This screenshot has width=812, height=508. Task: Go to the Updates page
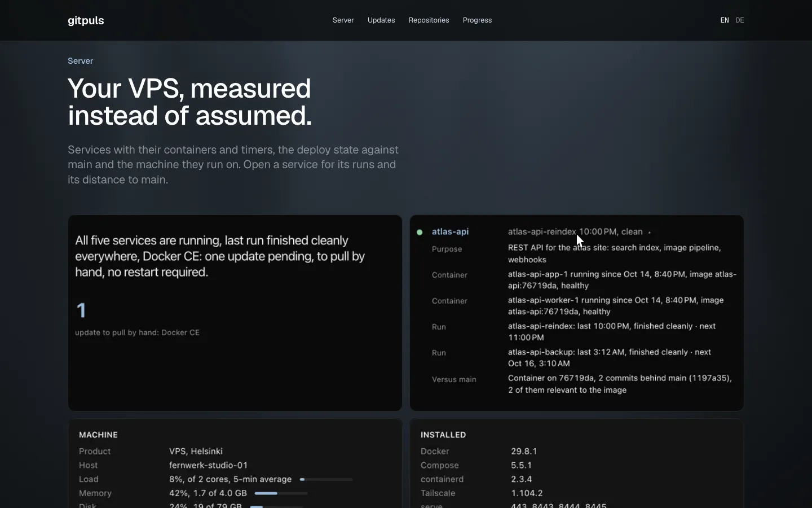tap(381, 20)
